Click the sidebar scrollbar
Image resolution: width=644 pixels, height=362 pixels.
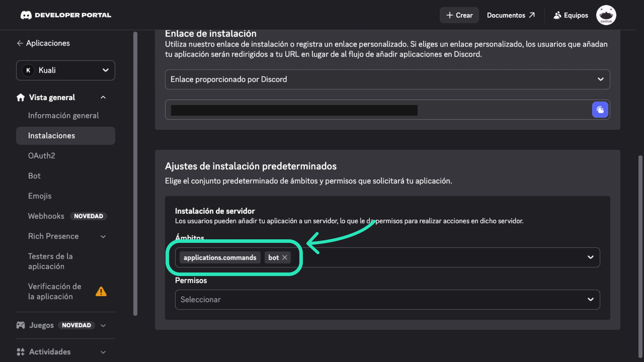(x=135, y=173)
